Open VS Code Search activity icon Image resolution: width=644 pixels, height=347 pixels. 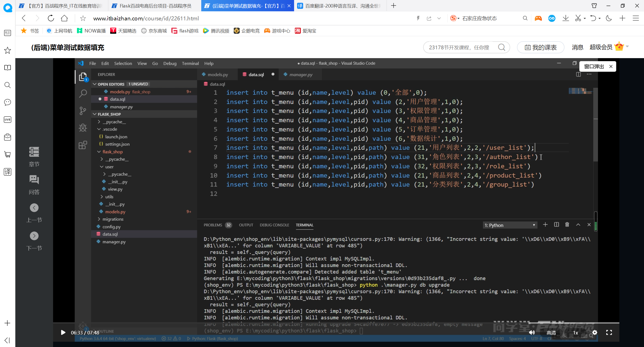click(x=83, y=94)
